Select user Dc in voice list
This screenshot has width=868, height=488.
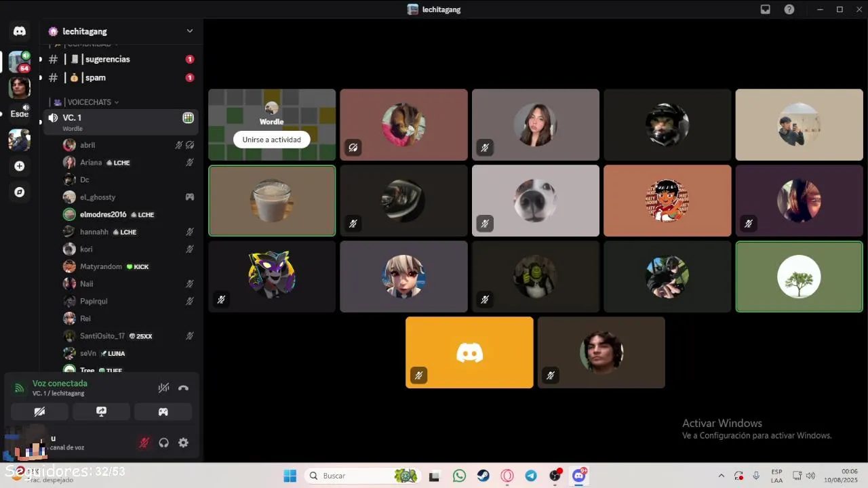pyautogui.click(x=129, y=180)
